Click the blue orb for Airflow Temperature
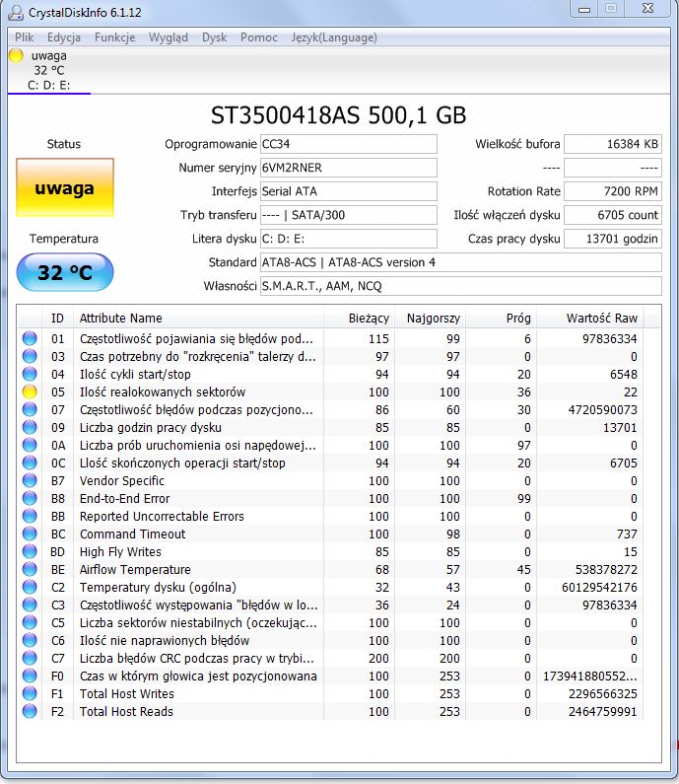 30,569
